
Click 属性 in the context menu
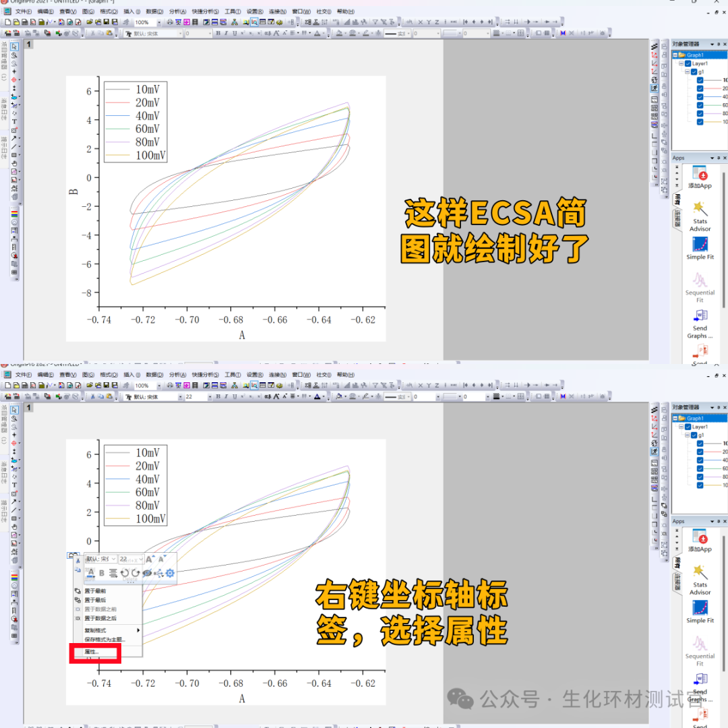[x=92, y=652]
